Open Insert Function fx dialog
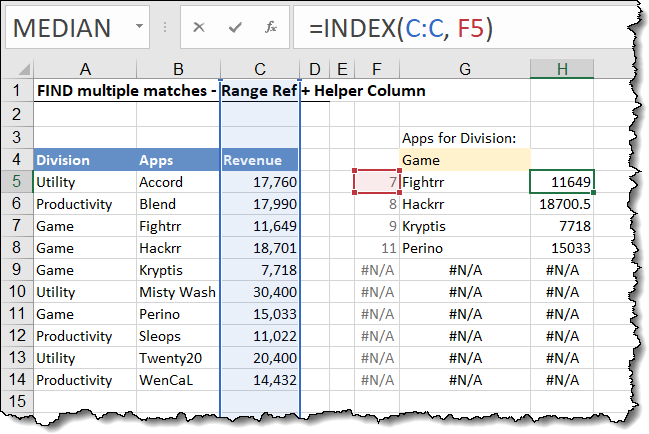 tap(270, 28)
